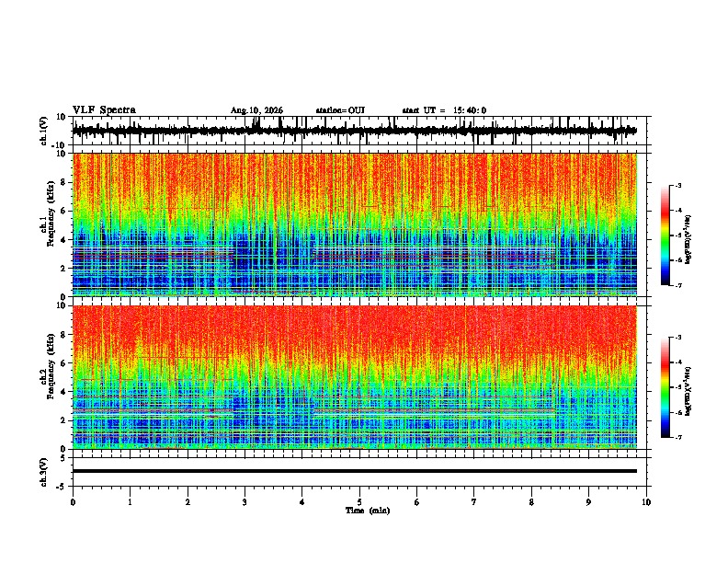Image resolution: width=728 pixels, height=563 pixels.
Task: Click the "-3" value on ch.1 colorbar
Action: click(x=678, y=186)
